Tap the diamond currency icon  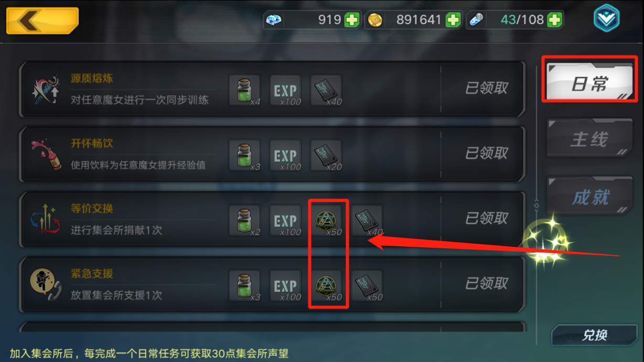274,20
